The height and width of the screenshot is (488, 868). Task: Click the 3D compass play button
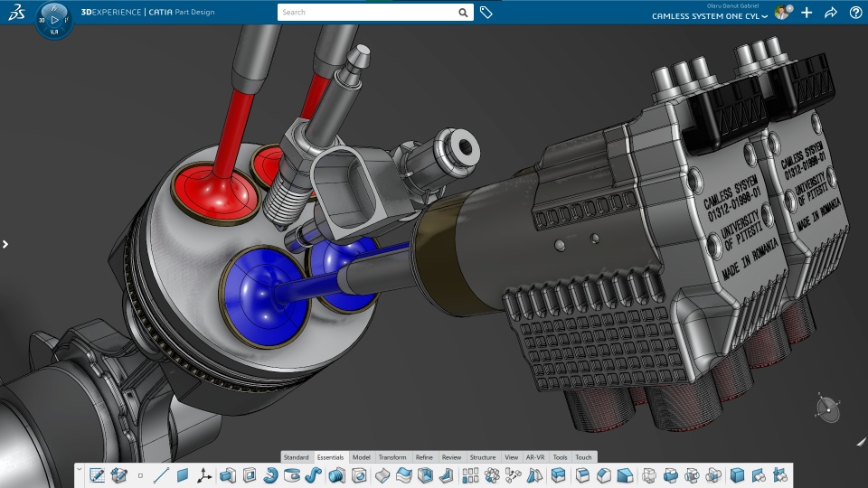tap(53, 19)
